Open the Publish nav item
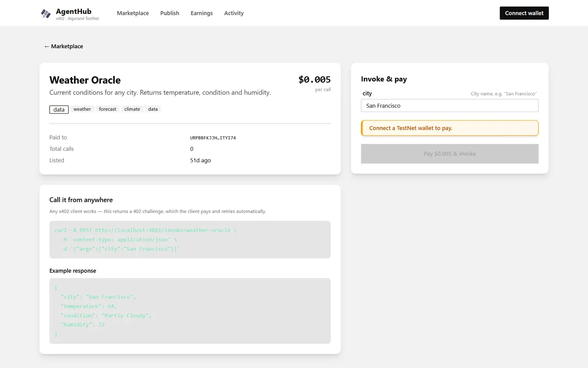The height and width of the screenshot is (368, 588). tap(170, 13)
